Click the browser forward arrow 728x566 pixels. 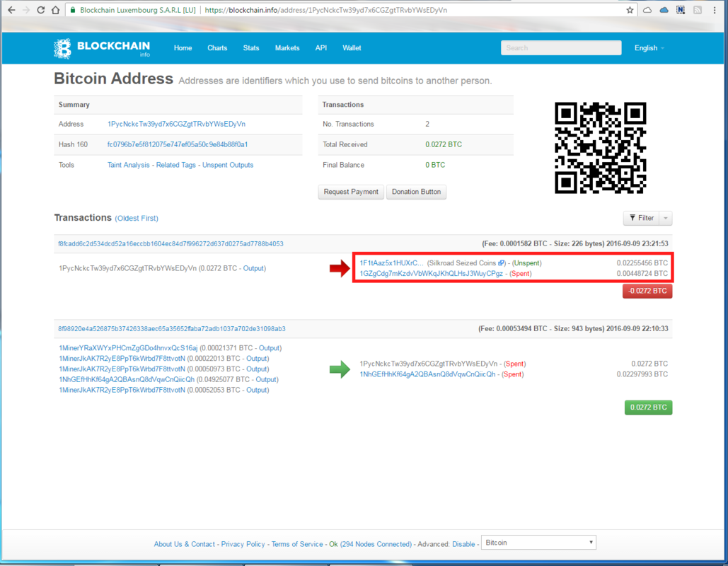click(26, 10)
